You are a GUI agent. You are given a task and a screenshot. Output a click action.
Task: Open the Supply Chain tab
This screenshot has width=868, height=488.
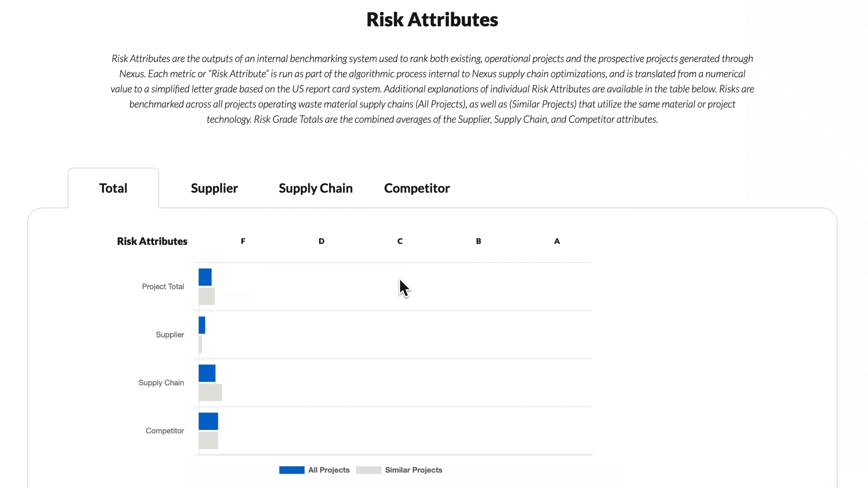[x=316, y=188]
